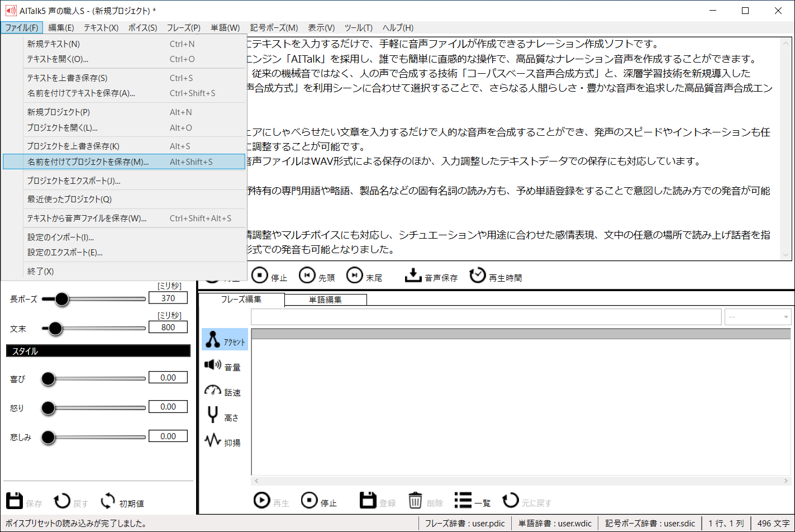Click the 登録 floppy disk icon

(x=368, y=500)
